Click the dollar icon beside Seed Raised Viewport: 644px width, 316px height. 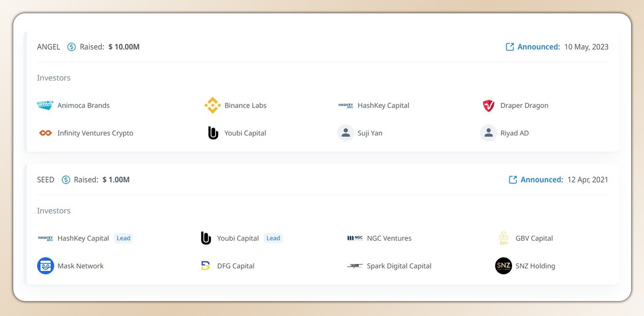(66, 180)
